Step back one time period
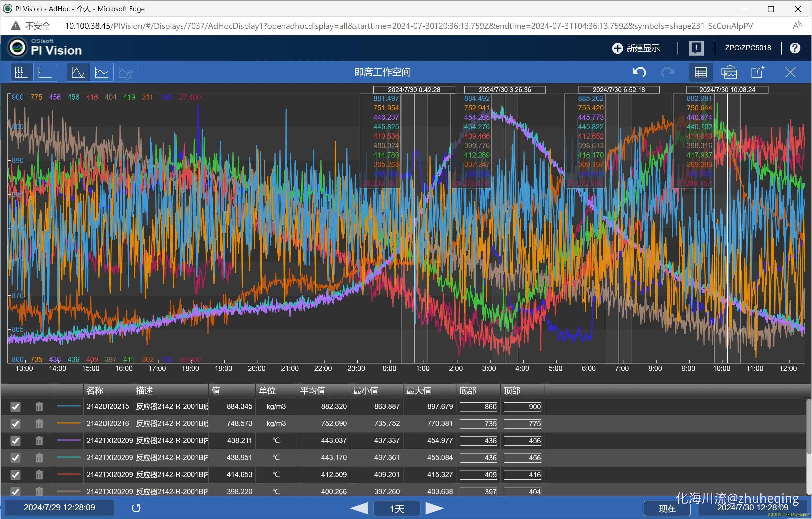 [x=359, y=508]
